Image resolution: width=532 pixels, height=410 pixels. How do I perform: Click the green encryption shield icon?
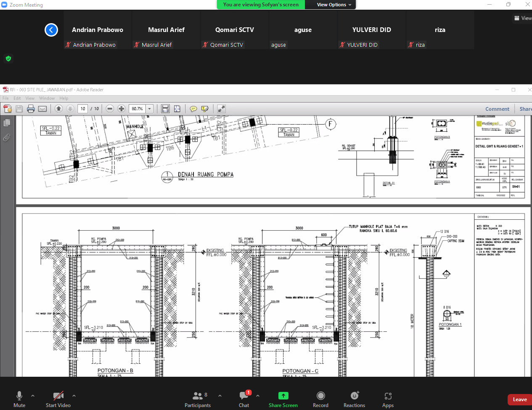pyautogui.click(x=8, y=59)
